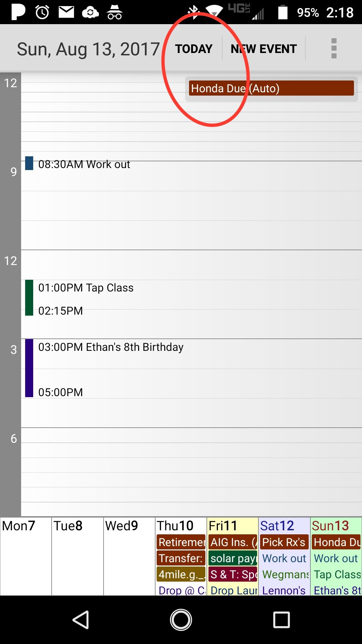Open the recent apps square icon
The height and width of the screenshot is (644, 362).
point(281,620)
